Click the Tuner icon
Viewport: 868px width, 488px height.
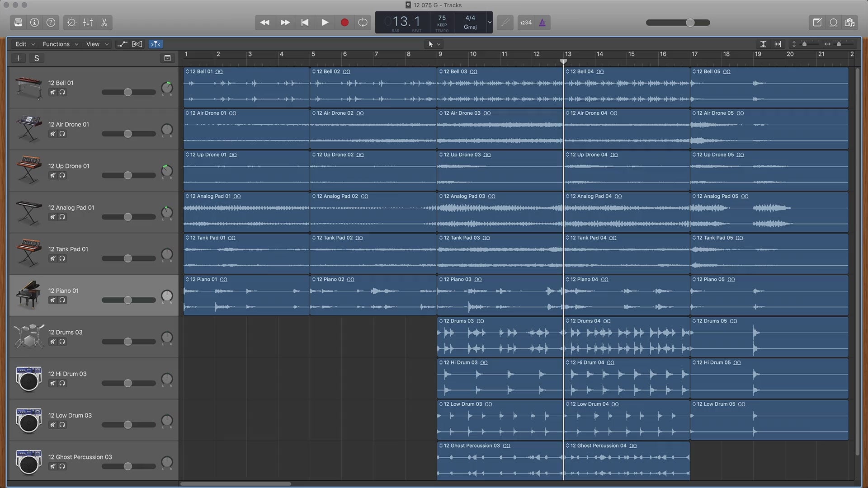(505, 22)
